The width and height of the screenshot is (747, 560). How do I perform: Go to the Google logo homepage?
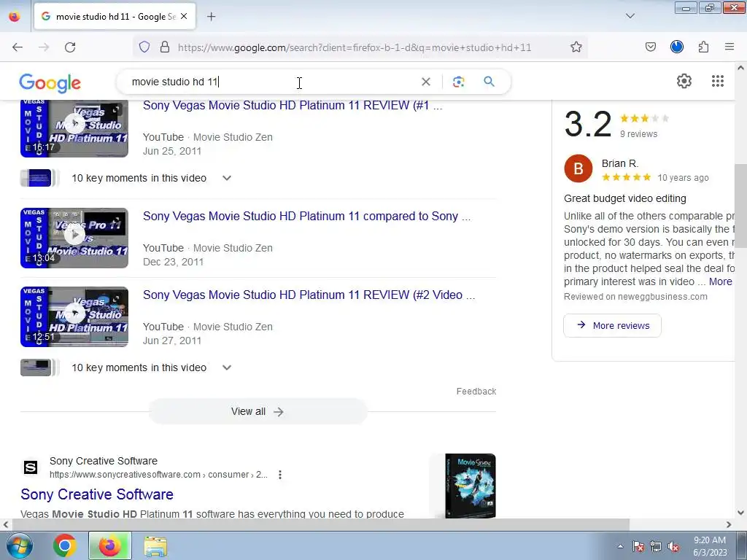click(x=50, y=83)
